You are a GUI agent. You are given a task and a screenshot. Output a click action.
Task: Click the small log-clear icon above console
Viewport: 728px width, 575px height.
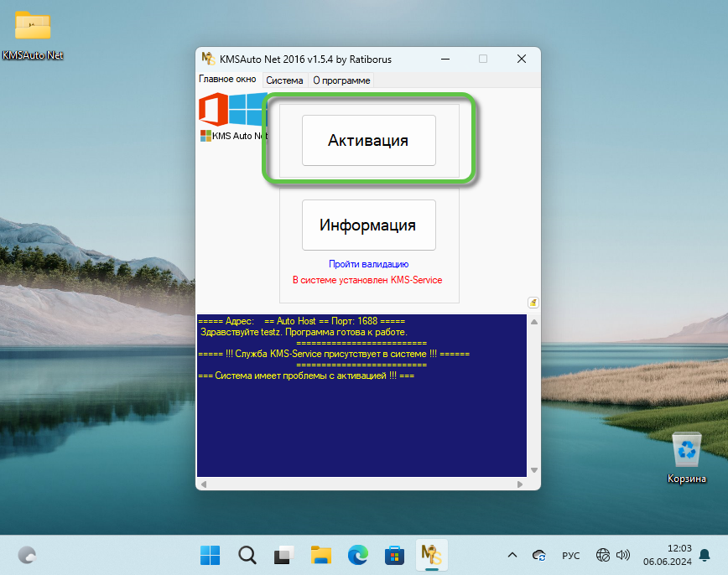tap(533, 303)
